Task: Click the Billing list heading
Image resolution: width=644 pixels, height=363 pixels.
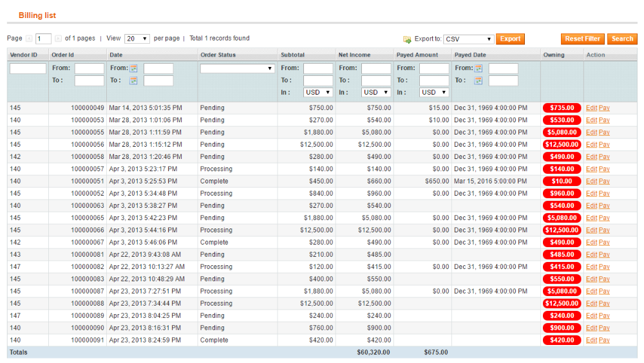Action: pos(37,15)
